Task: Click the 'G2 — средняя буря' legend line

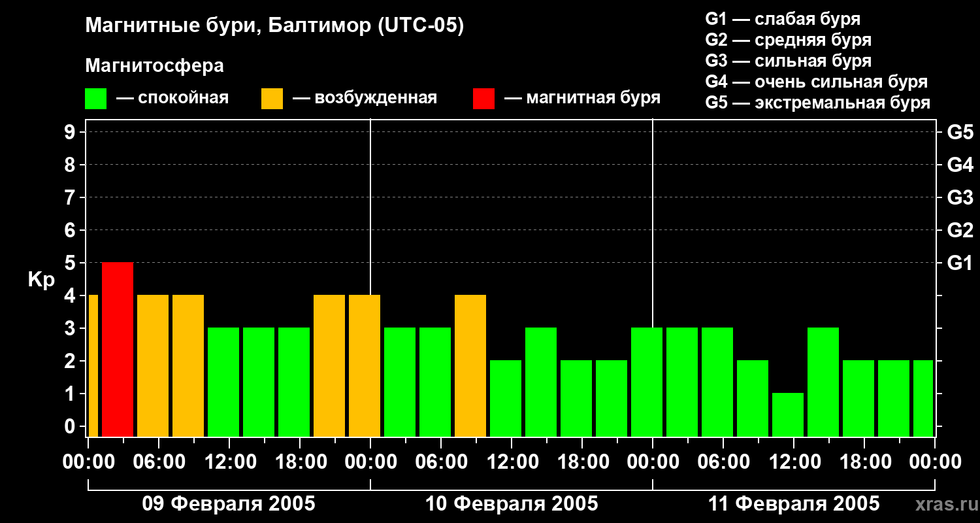Action: tap(788, 40)
